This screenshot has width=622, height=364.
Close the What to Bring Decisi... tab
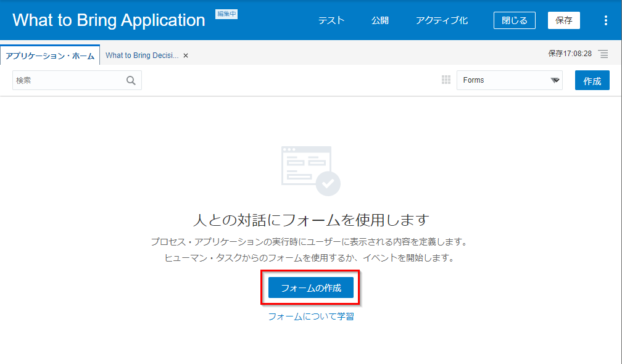point(186,56)
